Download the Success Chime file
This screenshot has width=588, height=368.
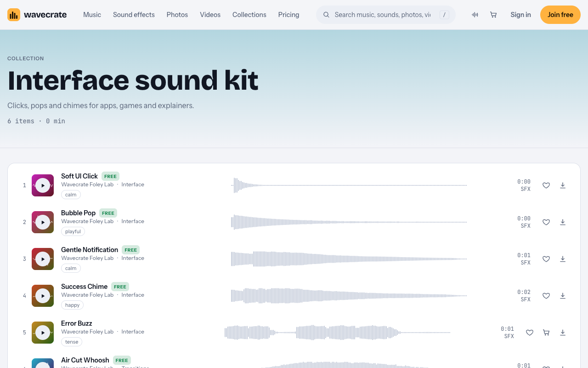click(x=563, y=296)
